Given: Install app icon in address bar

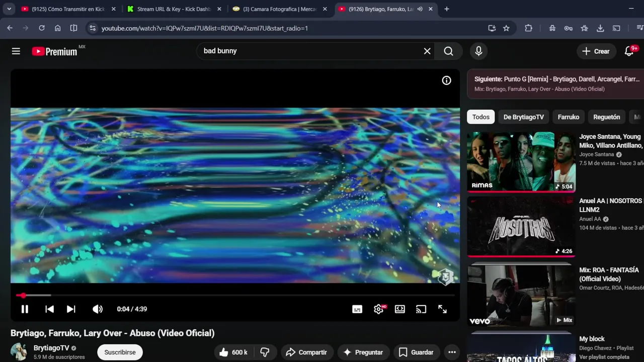Looking at the screenshot, I should click(492, 28).
